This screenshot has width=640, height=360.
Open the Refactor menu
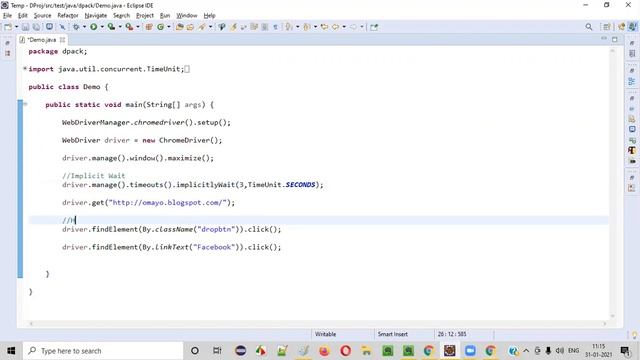[x=68, y=16]
